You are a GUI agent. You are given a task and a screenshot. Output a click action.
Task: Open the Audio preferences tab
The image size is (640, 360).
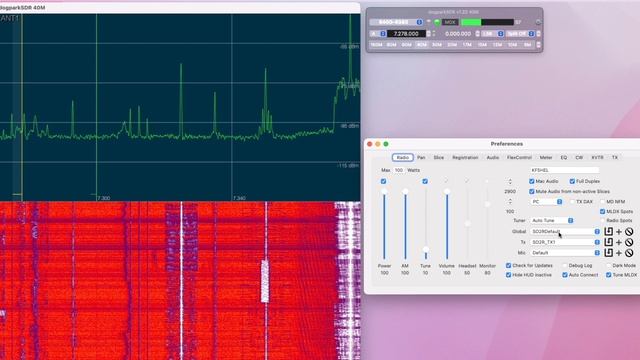pos(493,158)
